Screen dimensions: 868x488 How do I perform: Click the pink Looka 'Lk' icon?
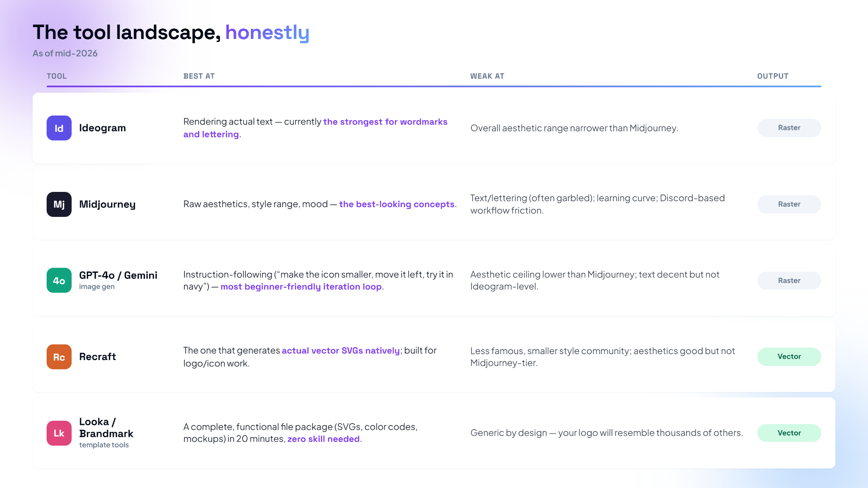(x=59, y=433)
